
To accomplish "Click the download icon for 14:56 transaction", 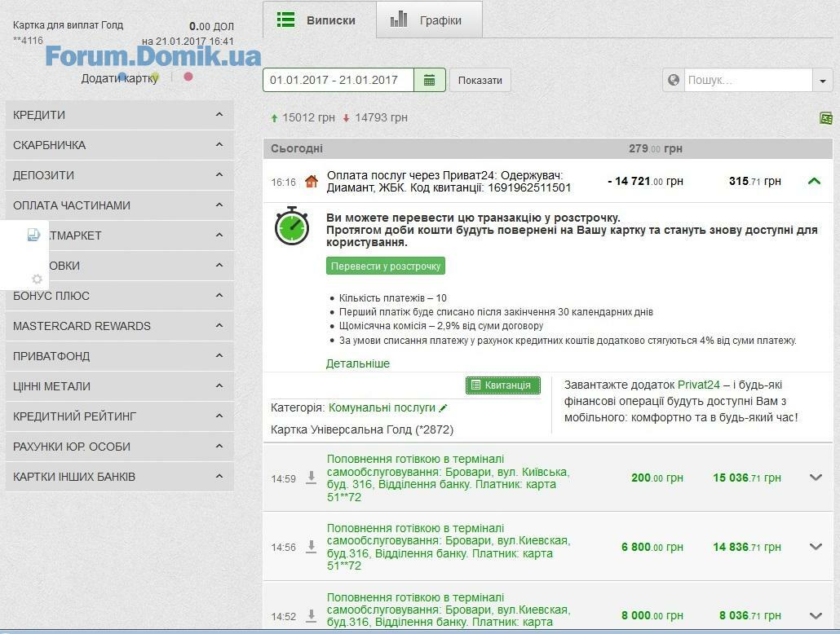I will coord(311,547).
